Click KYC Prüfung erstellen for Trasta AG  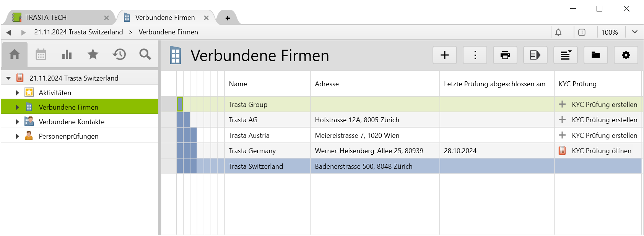click(604, 120)
